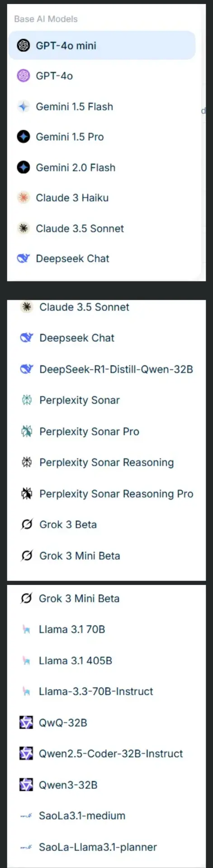Select Perplexity Sonar Pro model

coord(107,431)
